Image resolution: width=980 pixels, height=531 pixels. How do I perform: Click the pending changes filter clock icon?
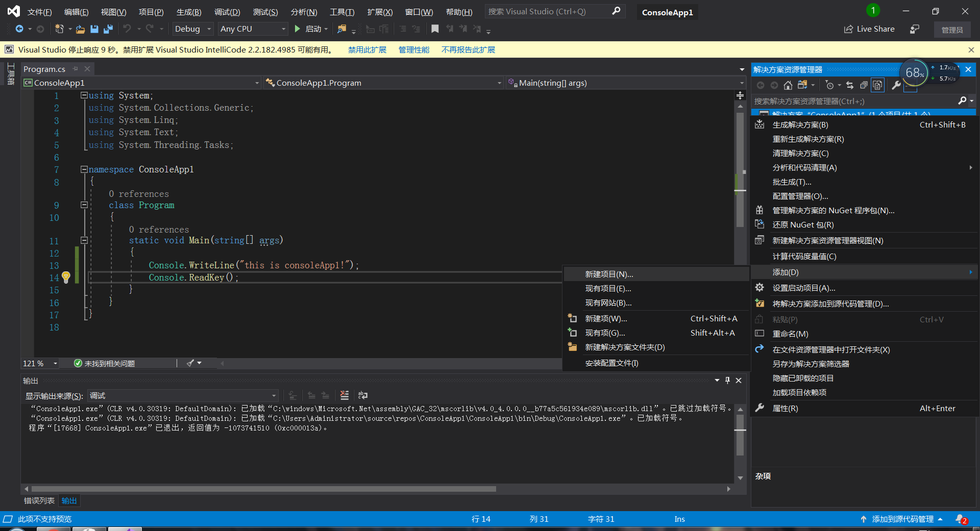pyautogui.click(x=830, y=85)
